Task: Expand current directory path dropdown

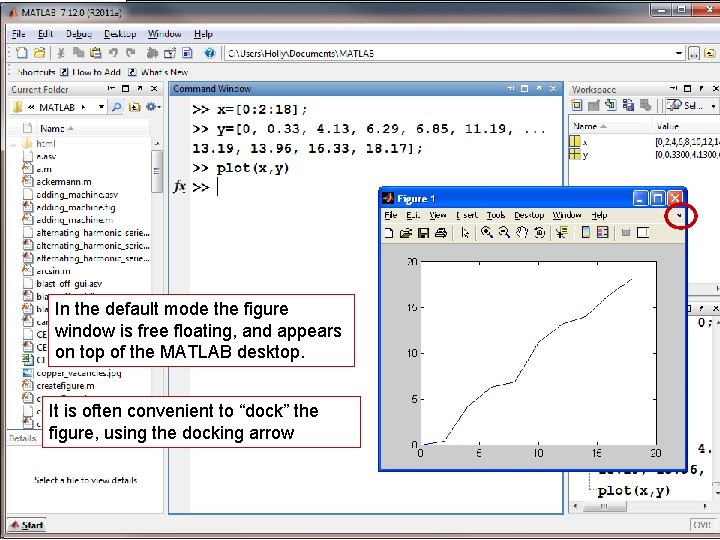Action: pos(679,53)
